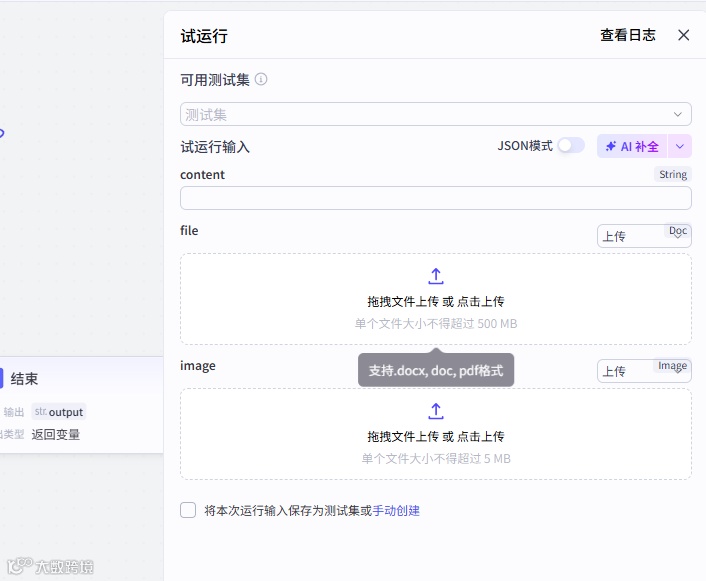
Task: Click the AI 补全 button
Action: pyautogui.click(x=632, y=146)
